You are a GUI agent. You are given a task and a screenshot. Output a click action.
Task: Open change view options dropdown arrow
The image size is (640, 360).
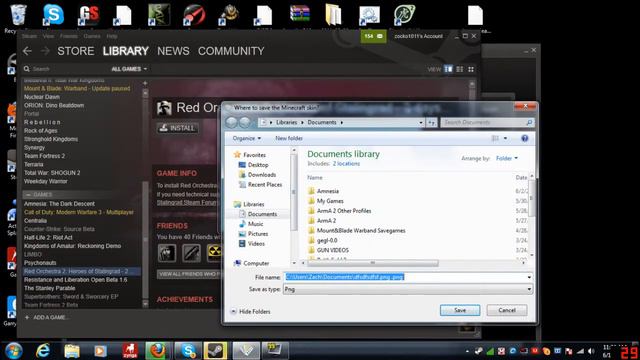point(505,139)
